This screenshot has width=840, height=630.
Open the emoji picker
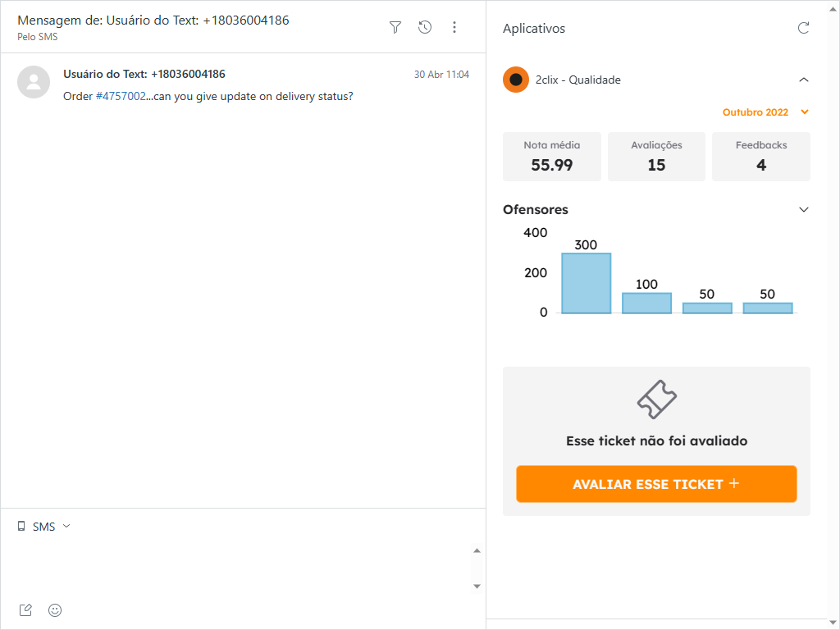click(55, 609)
